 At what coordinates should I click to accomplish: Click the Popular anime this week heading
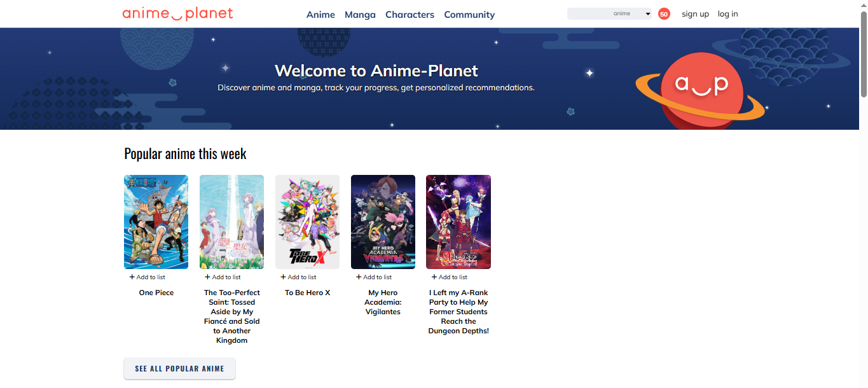(x=185, y=154)
